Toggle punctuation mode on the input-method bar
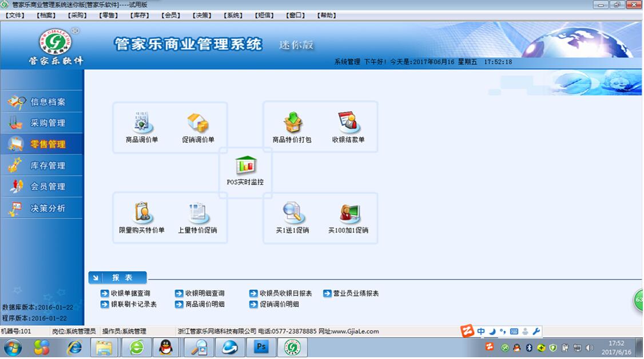The image size is (644, 359). tap(503, 331)
